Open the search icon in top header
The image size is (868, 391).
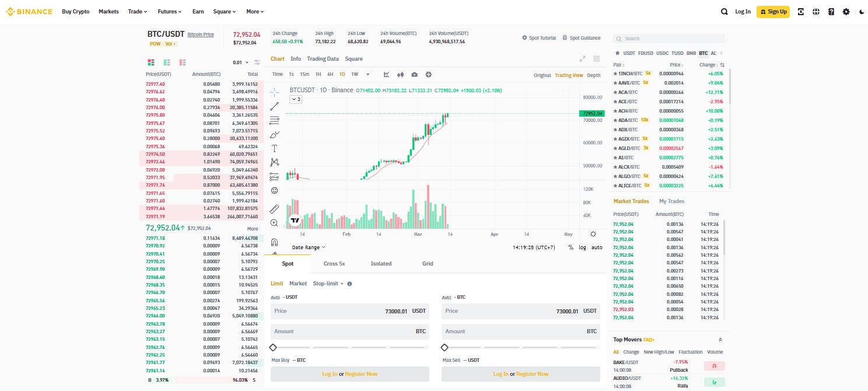coord(724,12)
